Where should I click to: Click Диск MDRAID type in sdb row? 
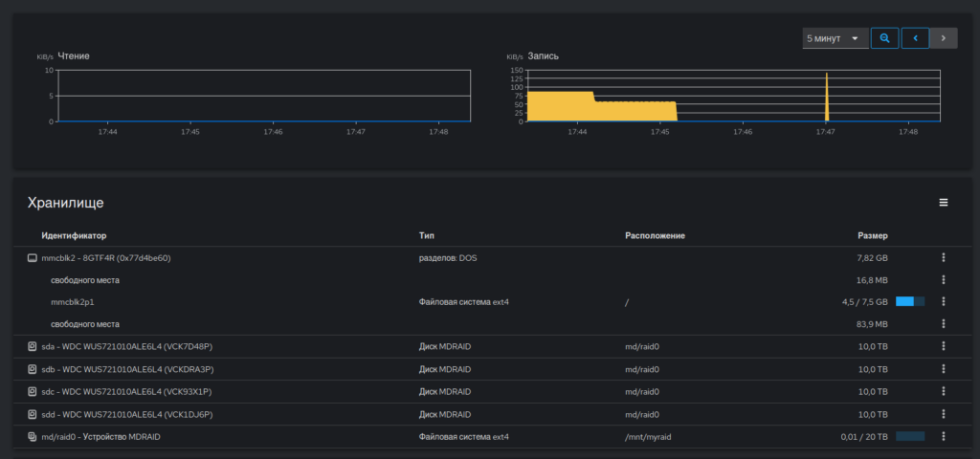click(445, 369)
